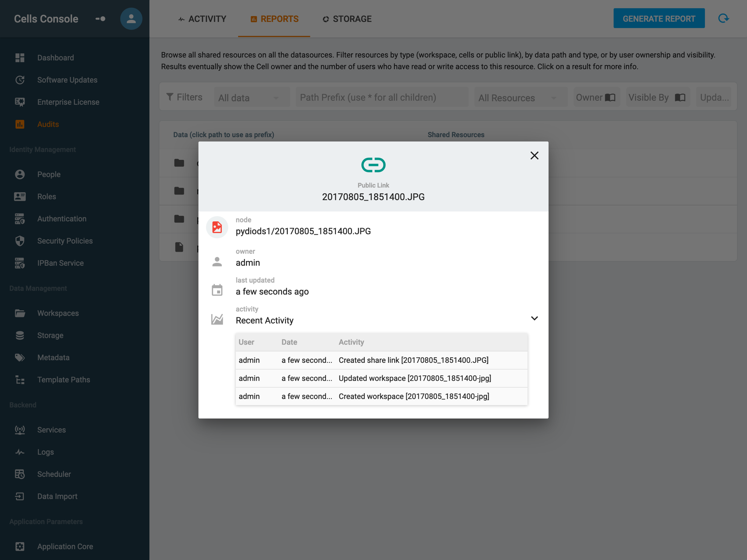Viewport: 747px width, 560px height.
Task: Open Authentication settings
Action: (x=62, y=219)
